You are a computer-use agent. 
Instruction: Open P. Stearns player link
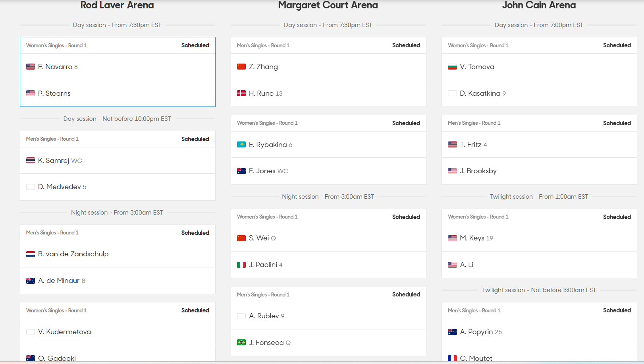54,93
